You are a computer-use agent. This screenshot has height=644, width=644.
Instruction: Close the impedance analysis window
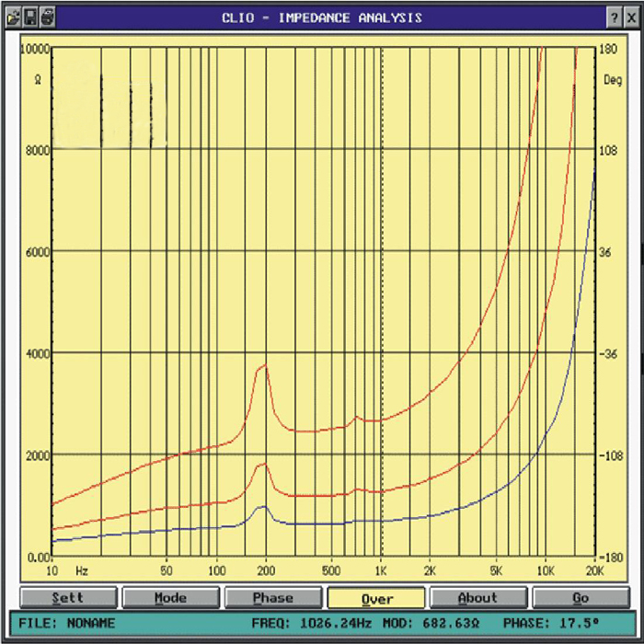(631, 17)
